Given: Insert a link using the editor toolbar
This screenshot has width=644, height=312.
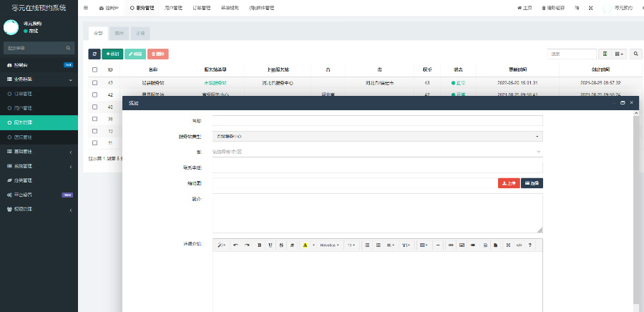Looking at the screenshot, I should 451,245.
